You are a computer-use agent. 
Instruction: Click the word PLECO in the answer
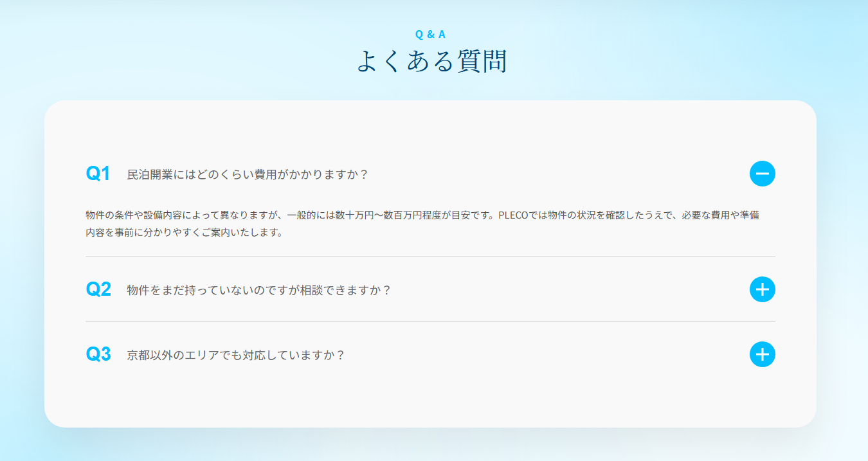point(512,215)
